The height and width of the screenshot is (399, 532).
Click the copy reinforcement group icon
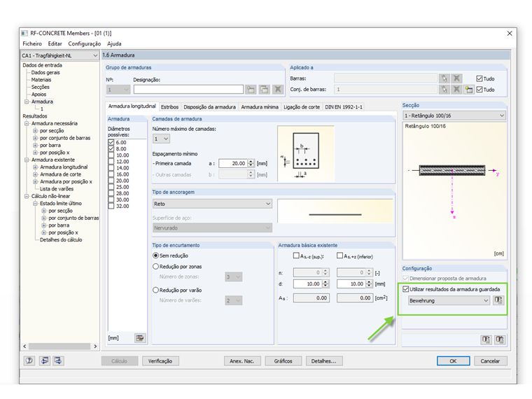click(264, 90)
